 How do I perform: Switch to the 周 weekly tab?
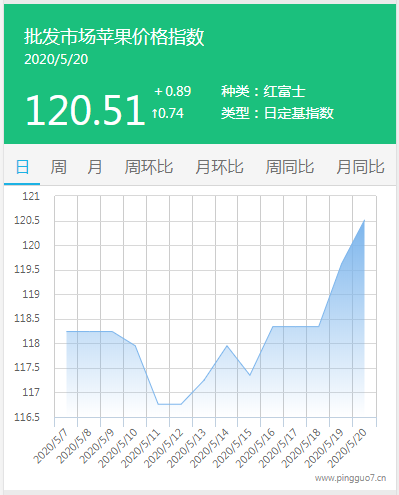[x=58, y=167]
